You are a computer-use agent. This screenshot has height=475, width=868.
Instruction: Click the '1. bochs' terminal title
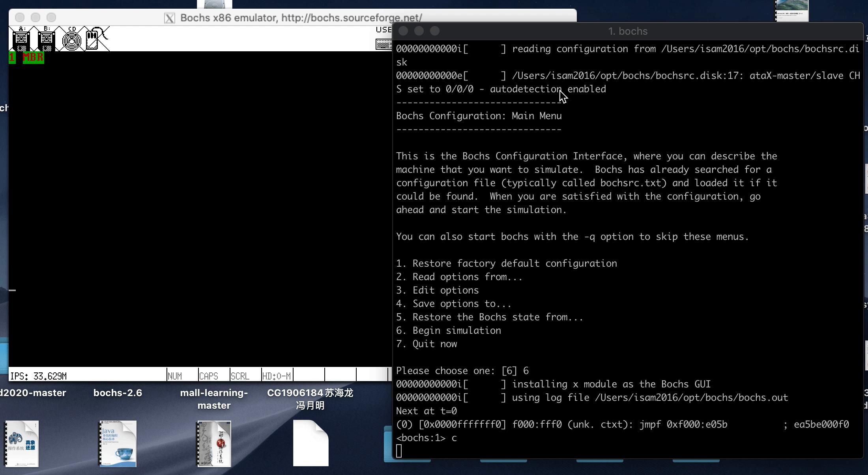(628, 31)
